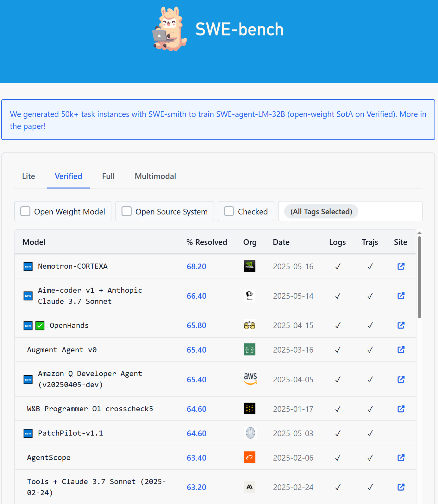Open the All Tags Selected dropdown
The image size is (438, 504).
pos(350,211)
